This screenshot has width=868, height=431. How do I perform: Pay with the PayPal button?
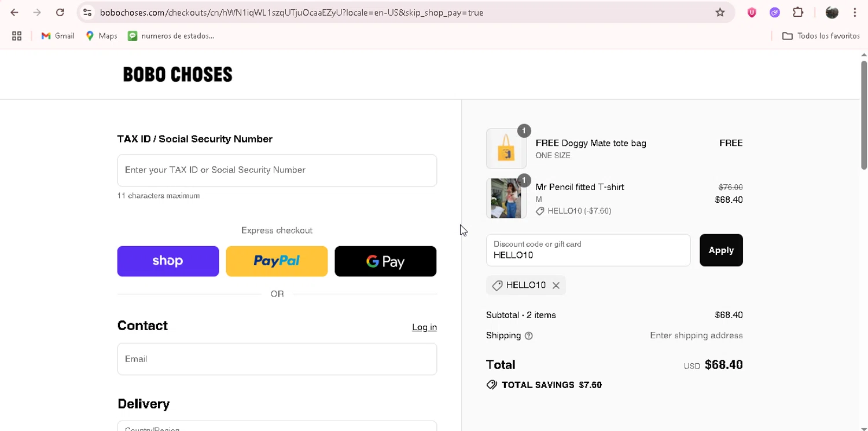tap(277, 261)
